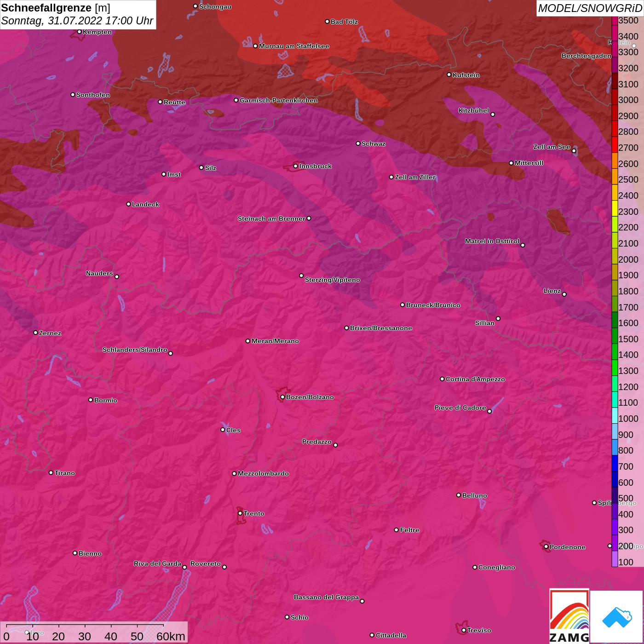Image resolution: width=644 pixels, height=644 pixels.
Task: Click the Innsbruck city marker dot
Action: coord(296,166)
